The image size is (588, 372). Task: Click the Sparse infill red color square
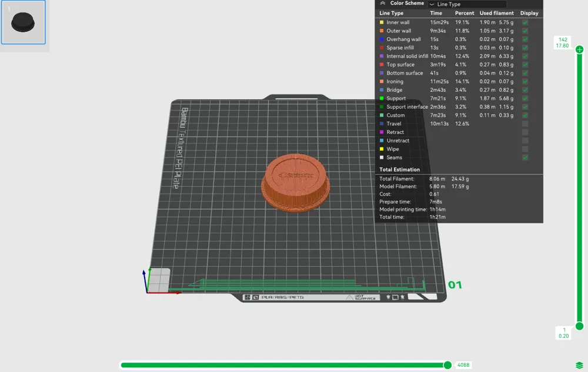coord(382,48)
